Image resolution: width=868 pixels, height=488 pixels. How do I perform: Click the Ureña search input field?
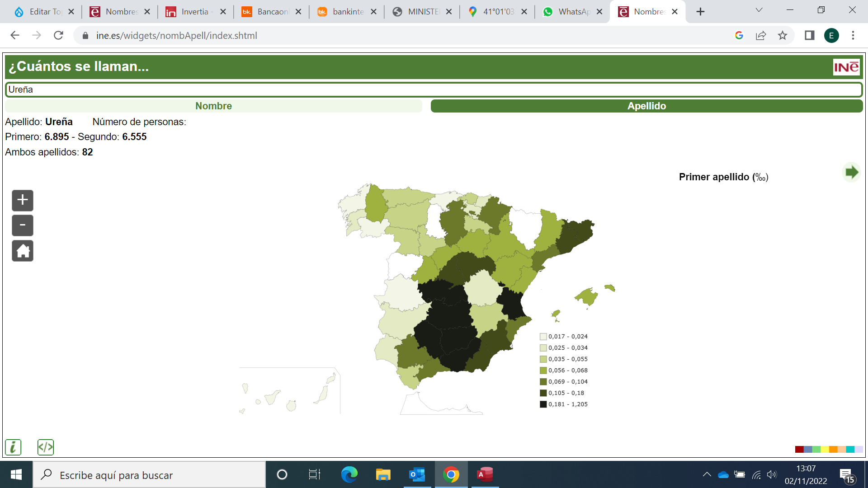433,89
